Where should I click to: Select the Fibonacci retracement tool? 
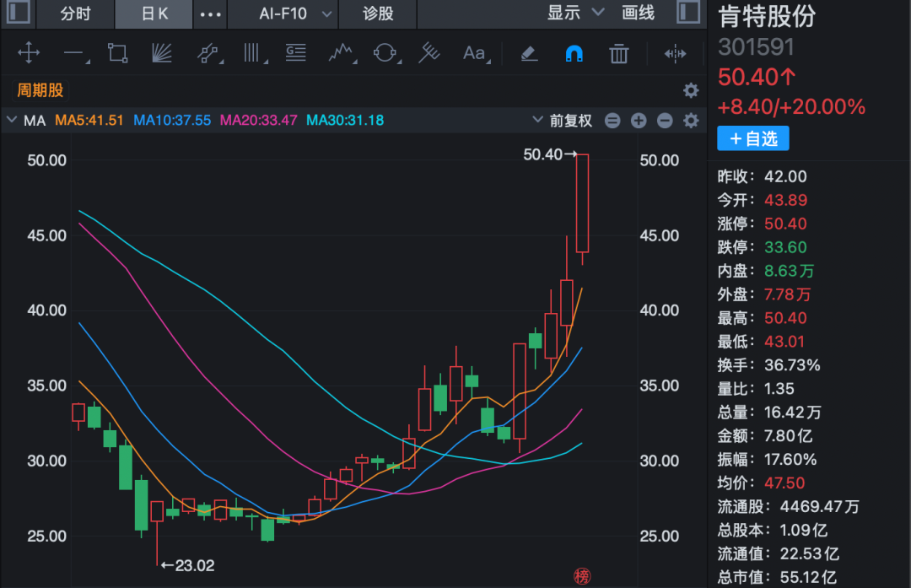coord(296,53)
